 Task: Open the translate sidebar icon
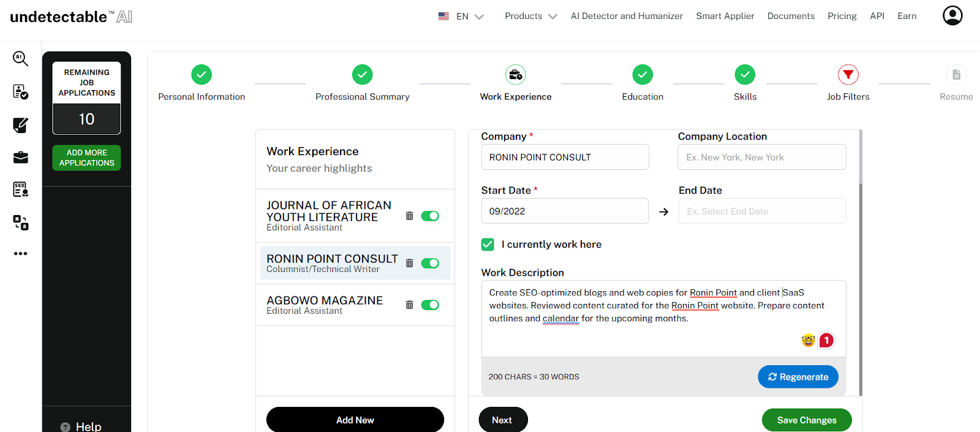click(x=20, y=222)
